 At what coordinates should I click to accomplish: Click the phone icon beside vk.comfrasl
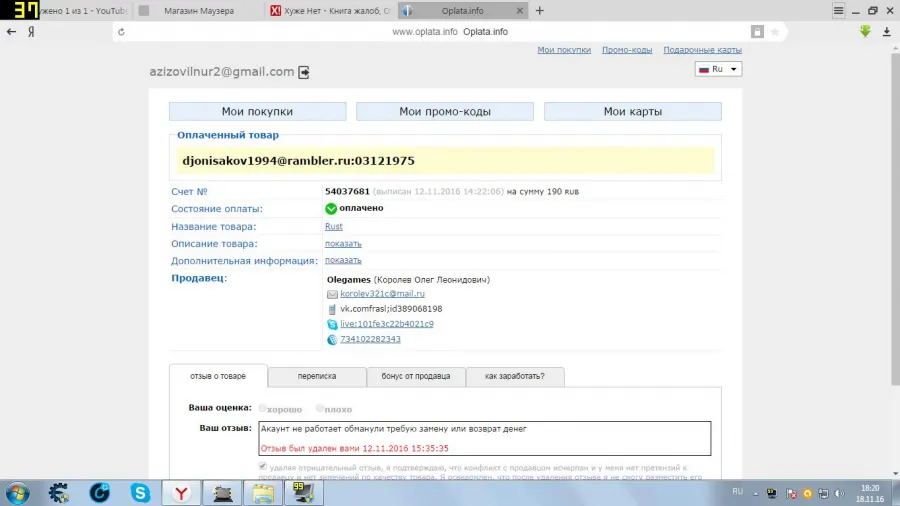(x=332, y=309)
